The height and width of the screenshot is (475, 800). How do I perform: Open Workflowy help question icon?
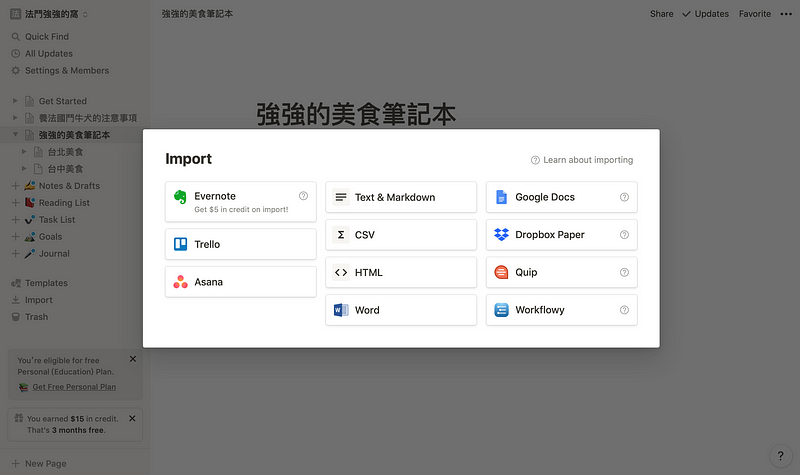[x=624, y=310]
